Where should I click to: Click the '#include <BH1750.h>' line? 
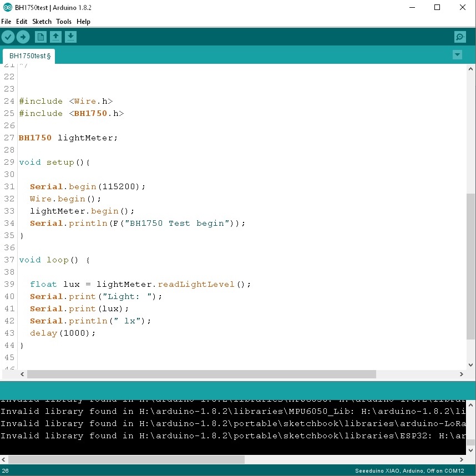(x=72, y=113)
